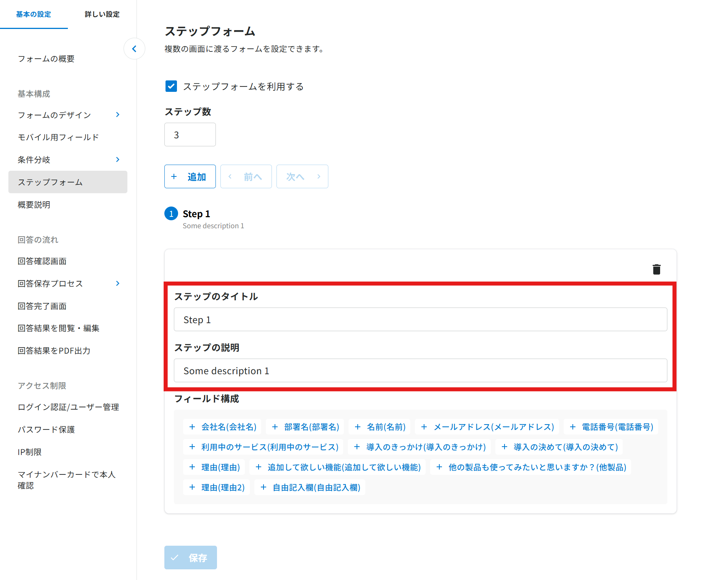Open 回答保存プロセス sidebar item
The image size is (728, 580).
50,284
